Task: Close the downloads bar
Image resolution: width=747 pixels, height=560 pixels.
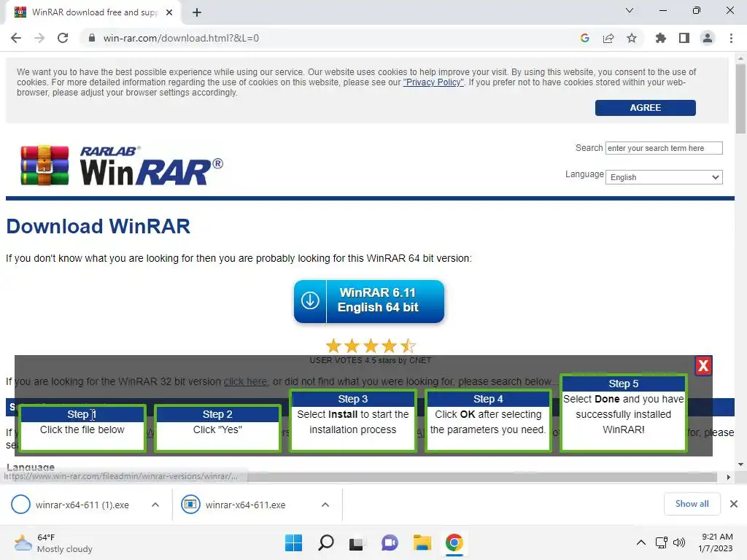Action: pyautogui.click(x=734, y=504)
